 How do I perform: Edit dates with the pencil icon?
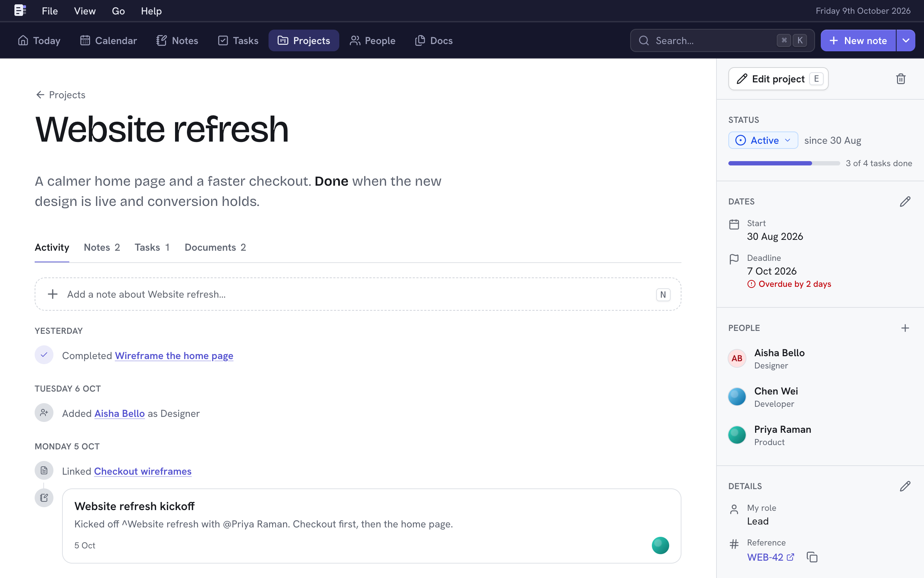(x=905, y=202)
